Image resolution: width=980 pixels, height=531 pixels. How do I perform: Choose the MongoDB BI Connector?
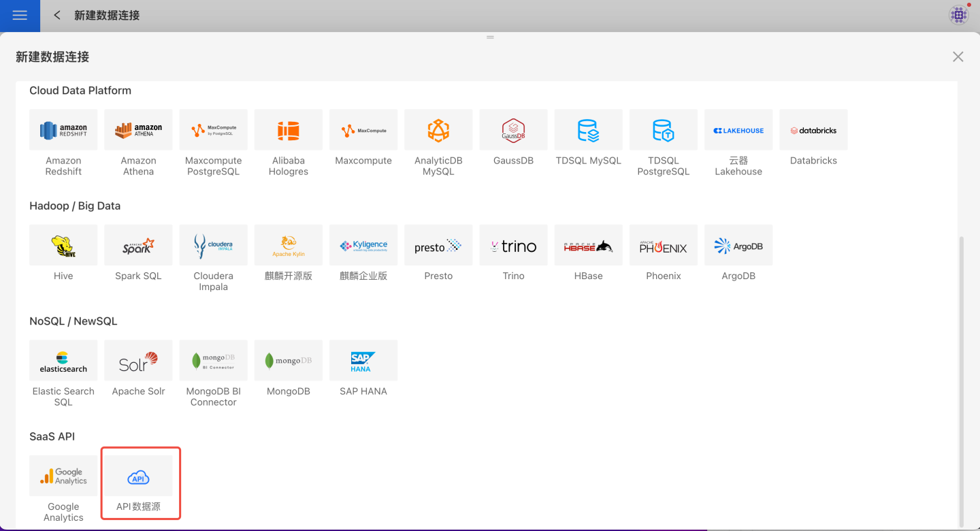214,361
